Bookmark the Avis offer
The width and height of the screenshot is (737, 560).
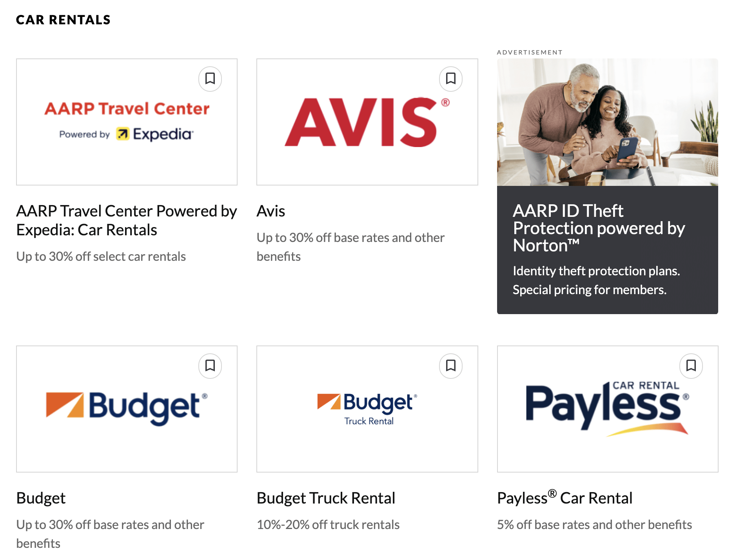[450, 79]
